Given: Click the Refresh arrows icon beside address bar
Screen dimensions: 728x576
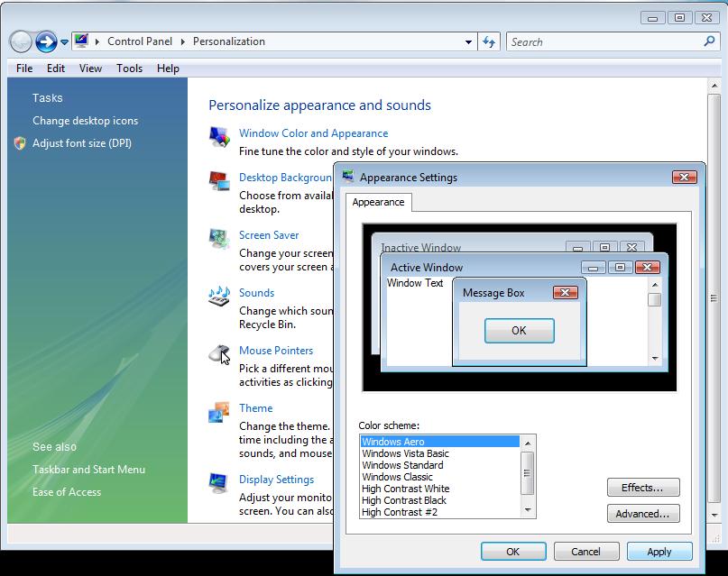Looking at the screenshot, I should 489,41.
